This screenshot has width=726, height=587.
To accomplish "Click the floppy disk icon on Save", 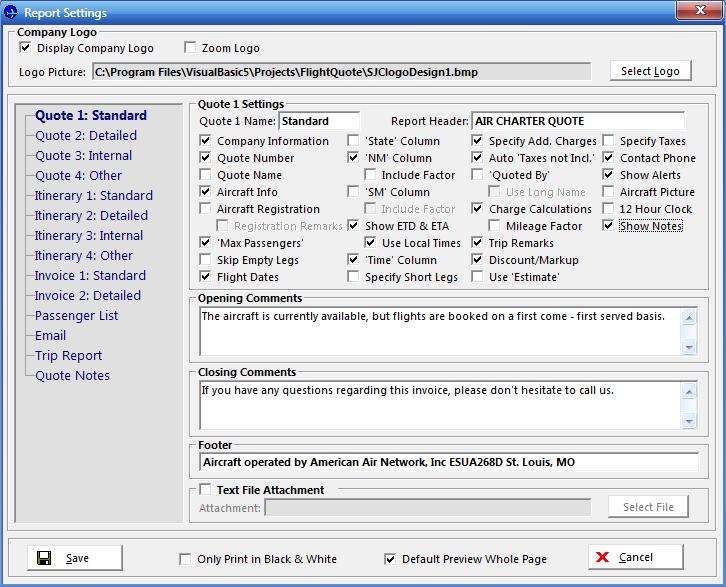I will click(x=45, y=558).
